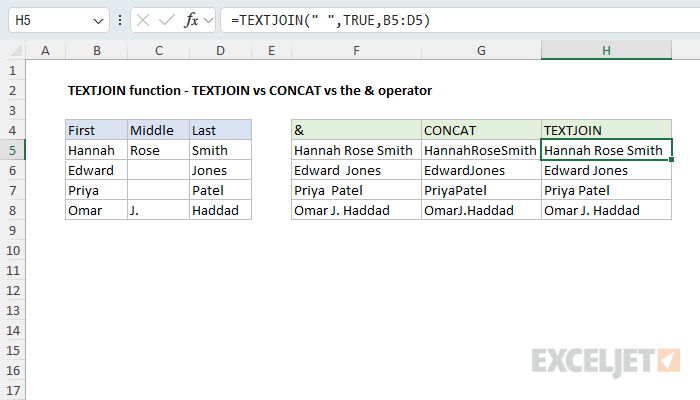Screen dimensions: 700x400
Task: Select column D header
Action: [x=221, y=50]
